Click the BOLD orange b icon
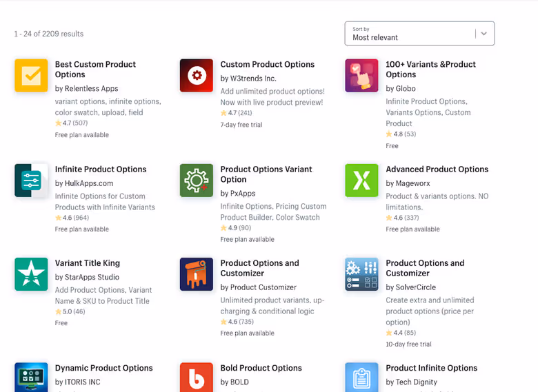Image resolution: width=538 pixels, height=392 pixels. click(197, 378)
